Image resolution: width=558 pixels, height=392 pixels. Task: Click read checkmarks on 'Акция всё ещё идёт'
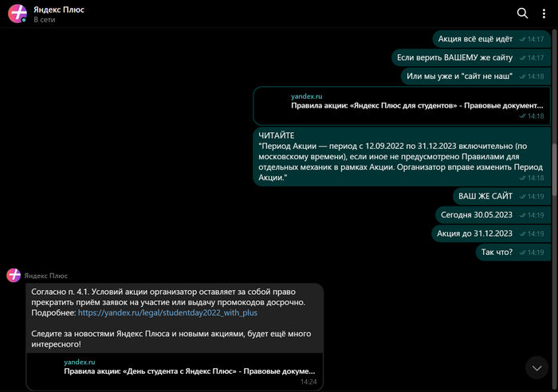click(522, 40)
